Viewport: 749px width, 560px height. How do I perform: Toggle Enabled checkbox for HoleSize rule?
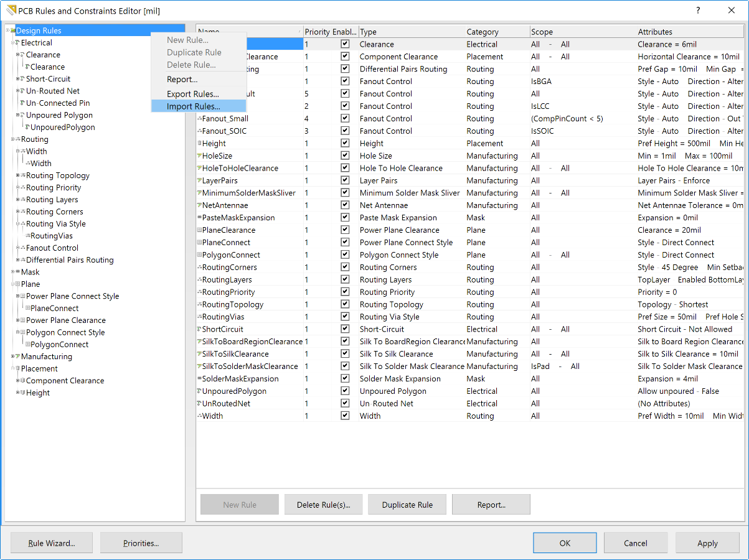click(345, 156)
